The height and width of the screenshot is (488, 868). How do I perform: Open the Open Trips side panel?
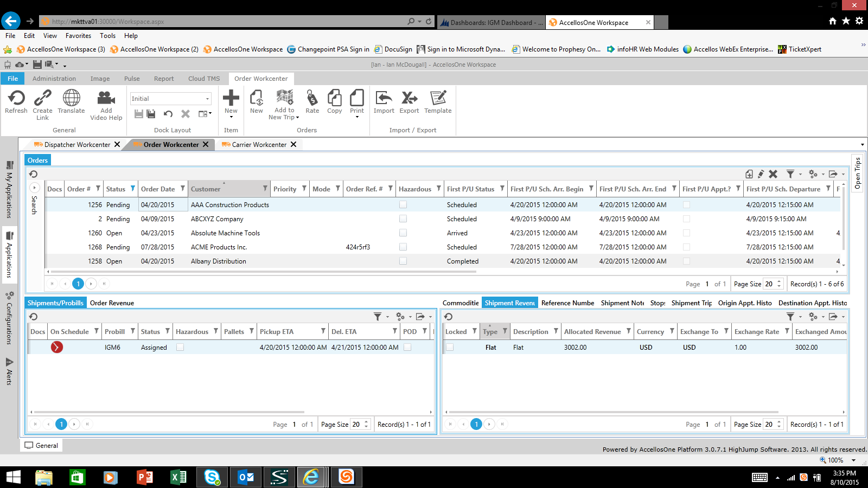coord(858,172)
